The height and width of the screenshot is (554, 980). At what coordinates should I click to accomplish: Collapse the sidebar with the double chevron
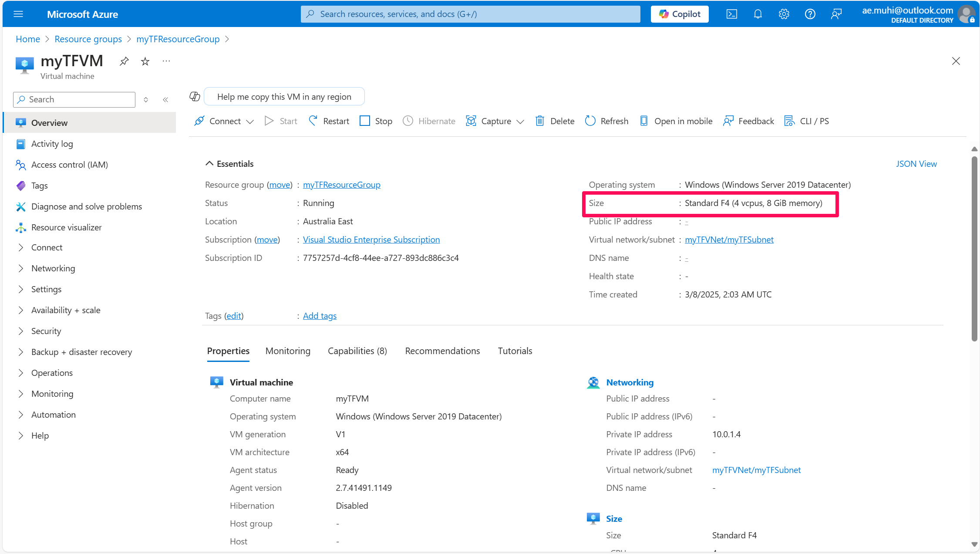click(x=165, y=100)
